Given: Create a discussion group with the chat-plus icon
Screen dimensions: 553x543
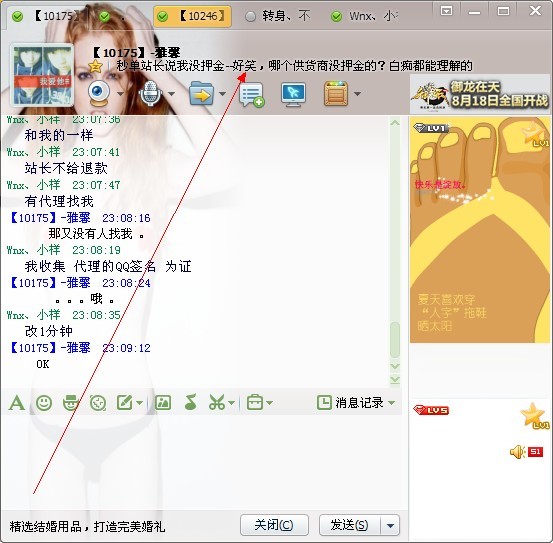Looking at the screenshot, I should click(x=251, y=94).
